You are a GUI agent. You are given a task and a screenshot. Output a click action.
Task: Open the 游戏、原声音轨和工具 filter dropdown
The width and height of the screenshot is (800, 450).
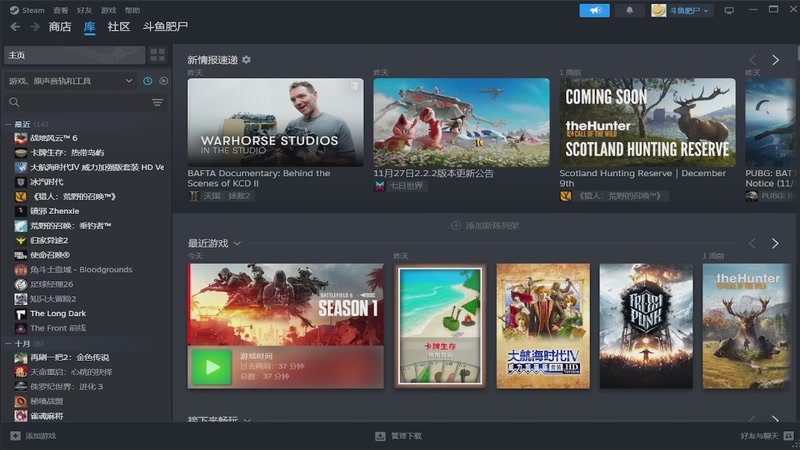70,81
